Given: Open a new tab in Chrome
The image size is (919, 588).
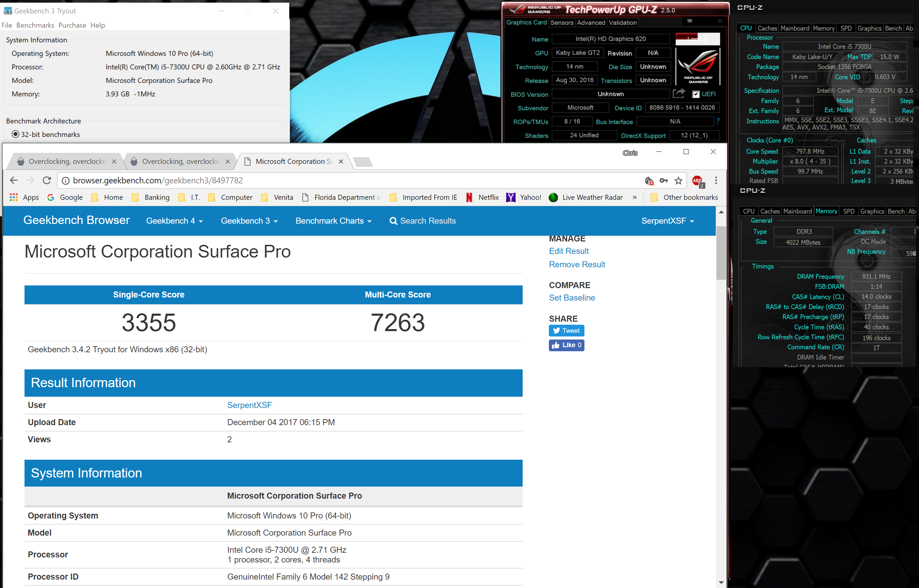Looking at the screenshot, I should 363,162.
